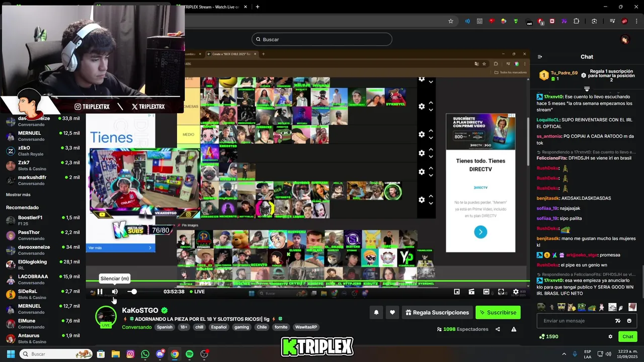The image size is (644, 362).
Task: Open WhatsApp from taskbar
Action: [145, 354]
